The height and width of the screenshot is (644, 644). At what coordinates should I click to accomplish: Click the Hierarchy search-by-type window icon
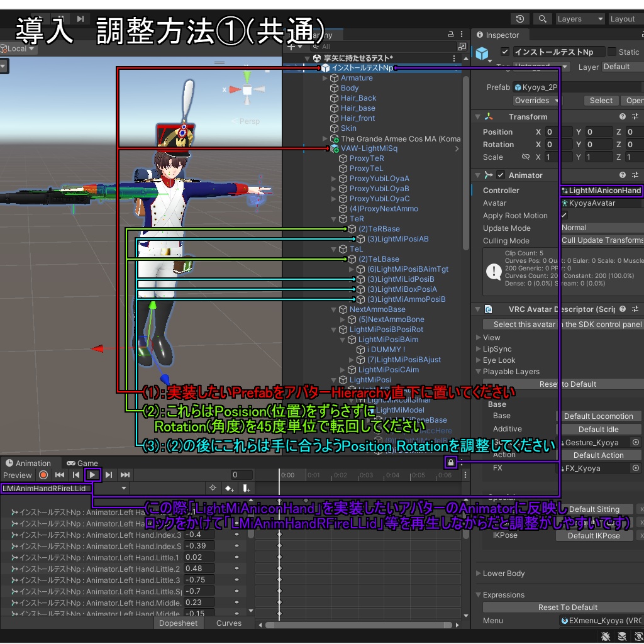coord(462,47)
